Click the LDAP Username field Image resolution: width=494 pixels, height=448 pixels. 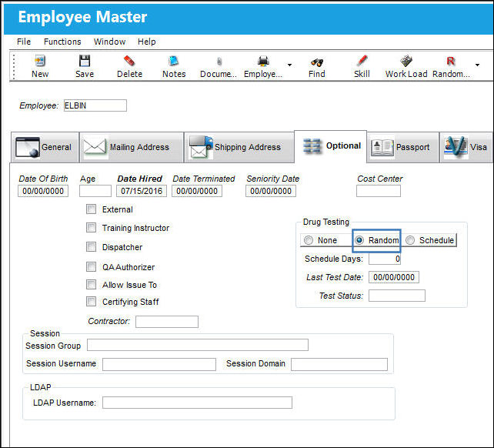click(x=197, y=403)
